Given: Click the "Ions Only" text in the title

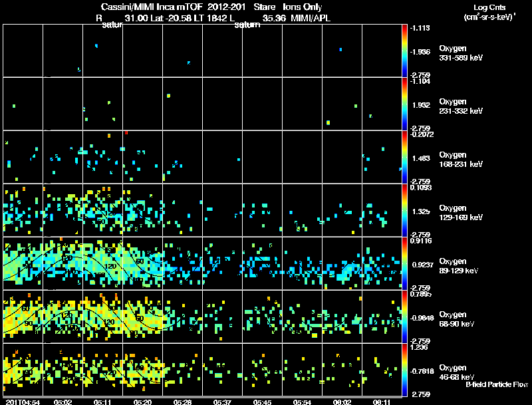Looking at the screenshot, I should 303,7.
